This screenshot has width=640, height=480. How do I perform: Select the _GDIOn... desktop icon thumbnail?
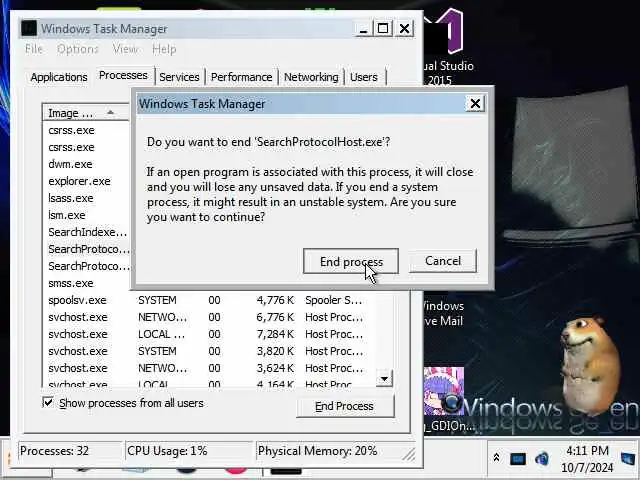[x=443, y=391]
